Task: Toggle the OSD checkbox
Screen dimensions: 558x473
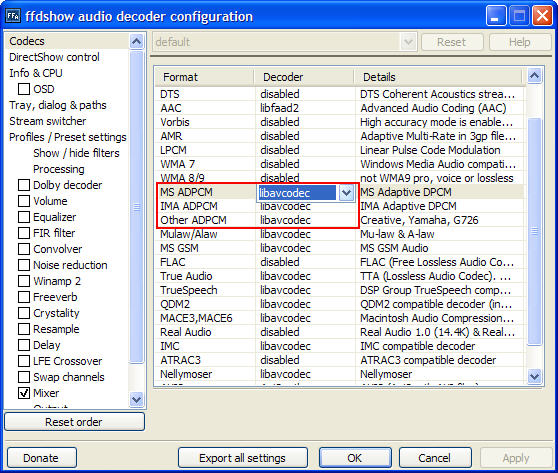Action: (x=24, y=89)
